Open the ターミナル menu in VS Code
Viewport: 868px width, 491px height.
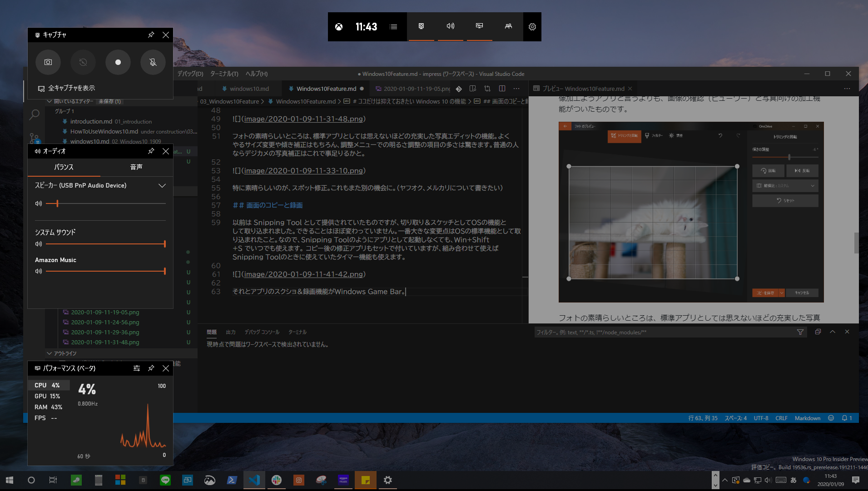pyautogui.click(x=224, y=74)
